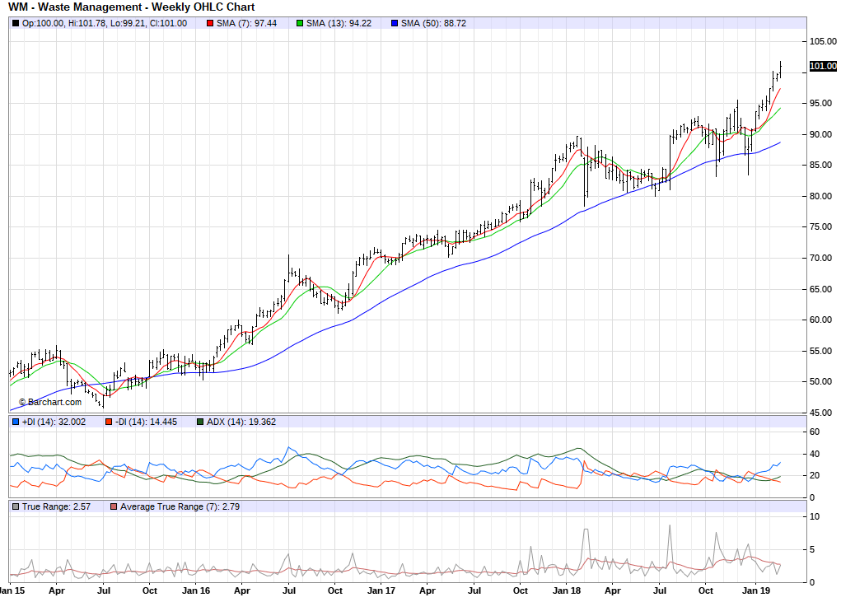Click the green SMA (13) legend swatch
841x616 pixels.
(300, 23)
